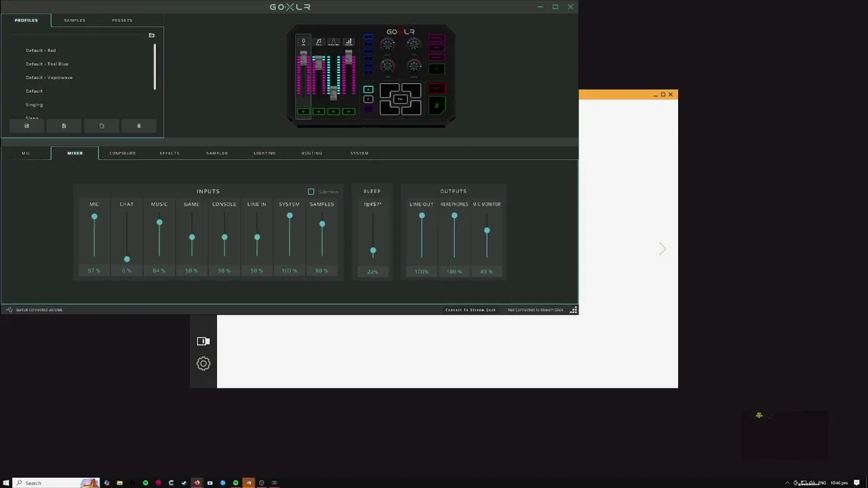Open the Windows Start menu
Viewport: 868px width, 488px height.
coord(6,483)
